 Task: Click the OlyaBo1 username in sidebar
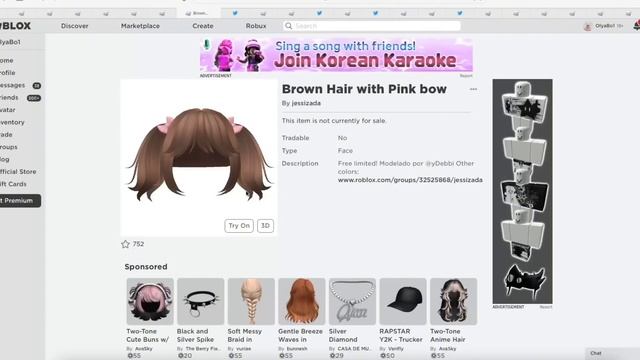click(10, 42)
